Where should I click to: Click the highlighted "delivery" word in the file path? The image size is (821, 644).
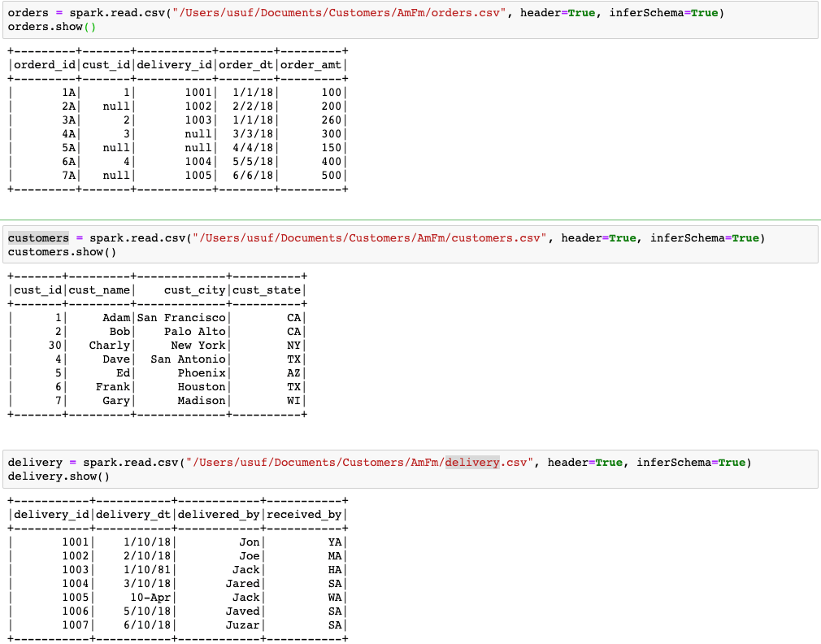click(472, 463)
